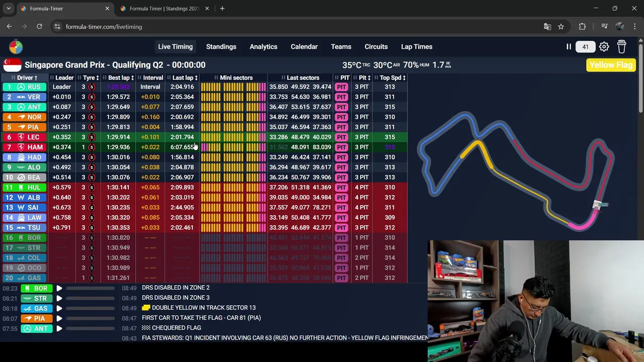Pause the live timing feed

[x=569, y=47]
